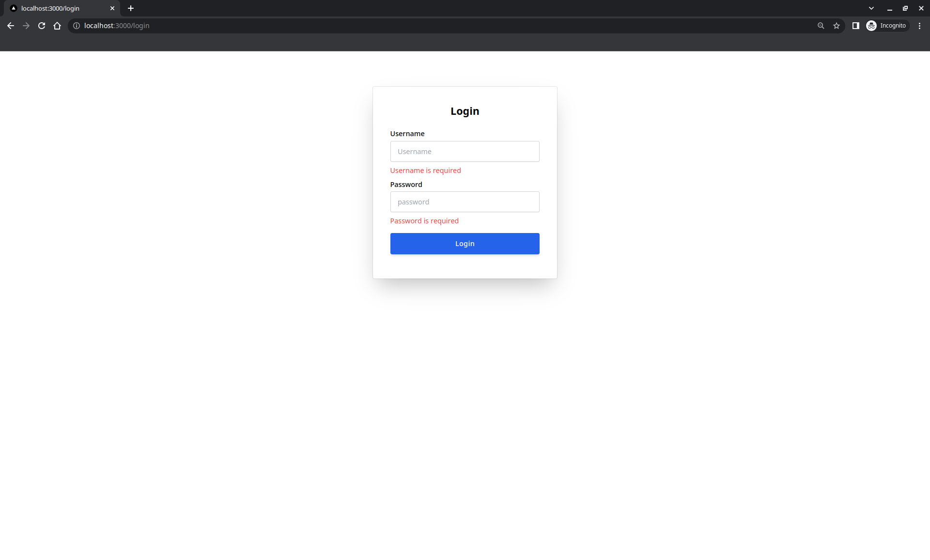Open a new tab with plus button

pyautogui.click(x=131, y=8)
